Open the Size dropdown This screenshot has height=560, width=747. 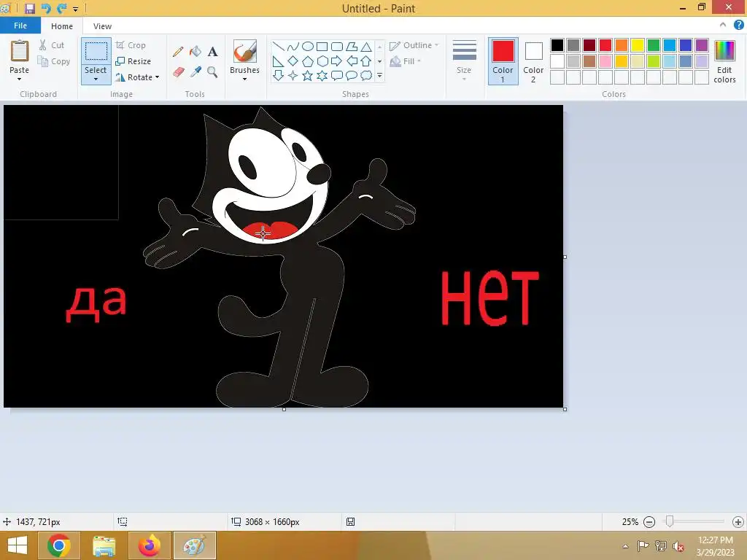pos(464,61)
